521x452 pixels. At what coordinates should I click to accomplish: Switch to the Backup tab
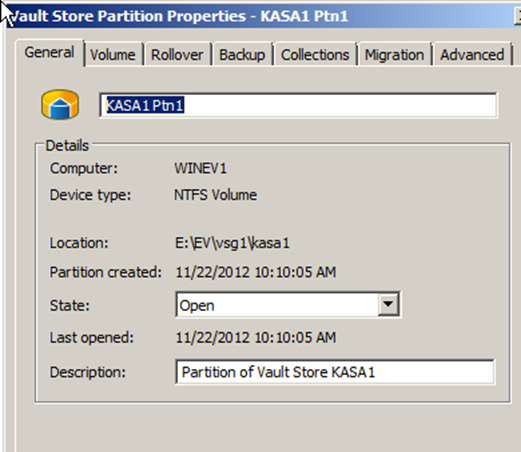coord(242,55)
